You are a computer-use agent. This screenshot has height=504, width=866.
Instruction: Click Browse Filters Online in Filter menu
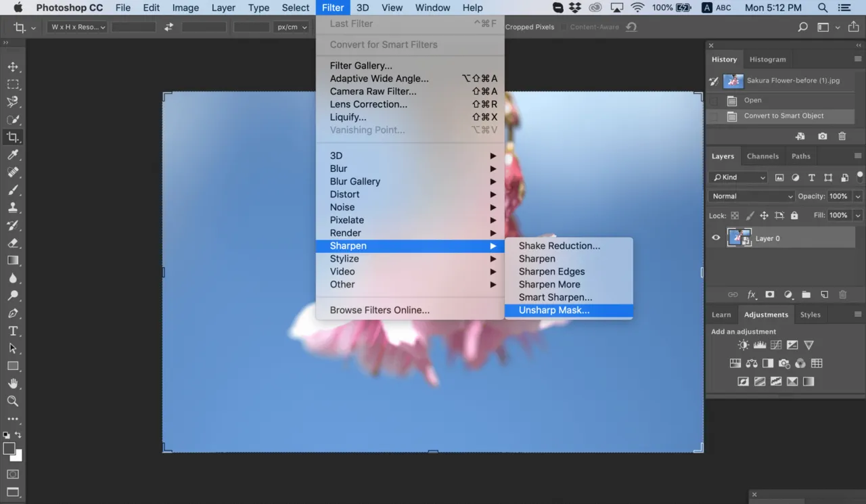378,310
